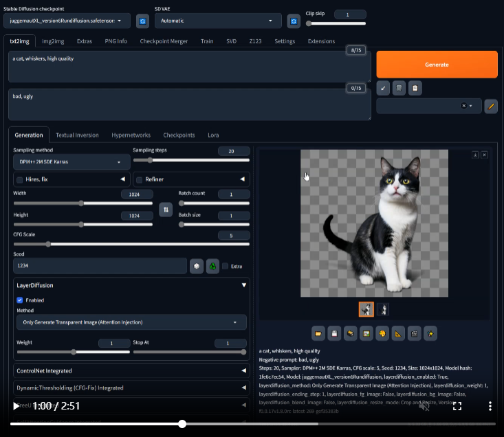Open the Train tab
Viewport: 504px width, 437px height.
click(x=207, y=41)
